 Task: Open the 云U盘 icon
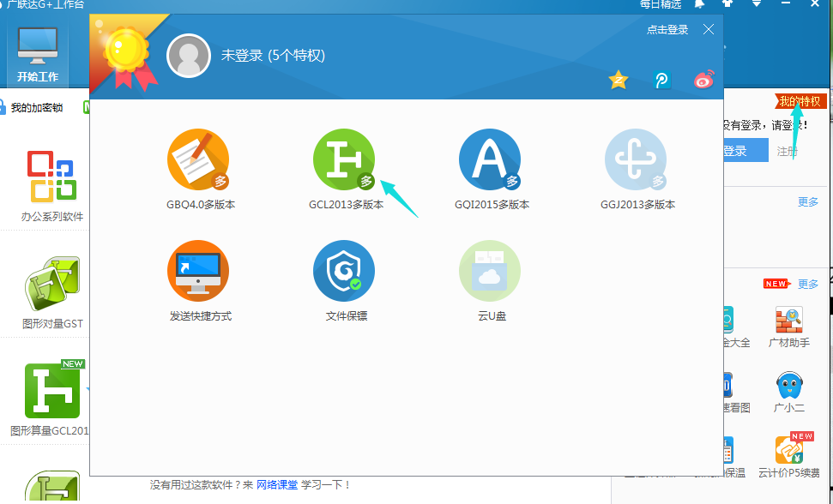click(490, 271)
